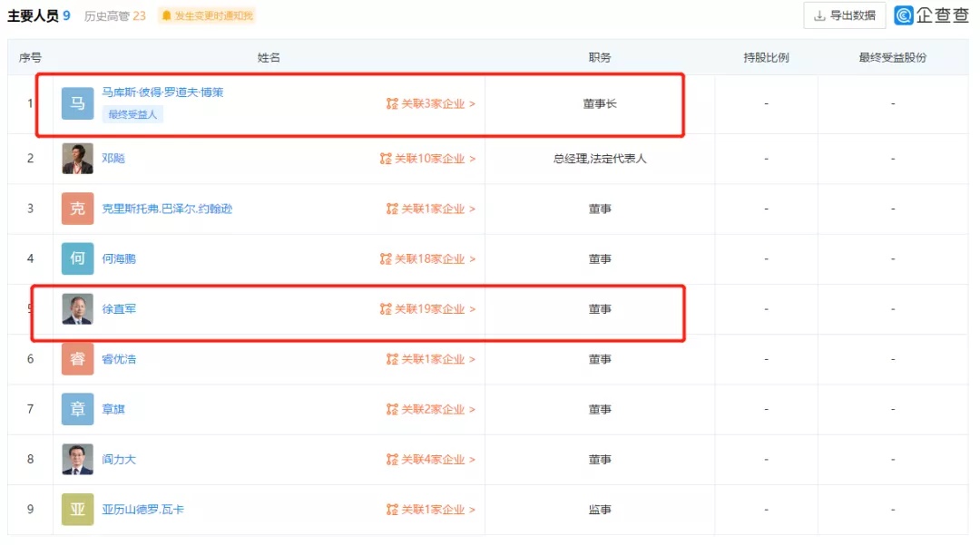Image resolution: width=980 pixels, height=545 pixels.
Task: Click the 最终受益人 tag label
Action: (x=132, y=114)
